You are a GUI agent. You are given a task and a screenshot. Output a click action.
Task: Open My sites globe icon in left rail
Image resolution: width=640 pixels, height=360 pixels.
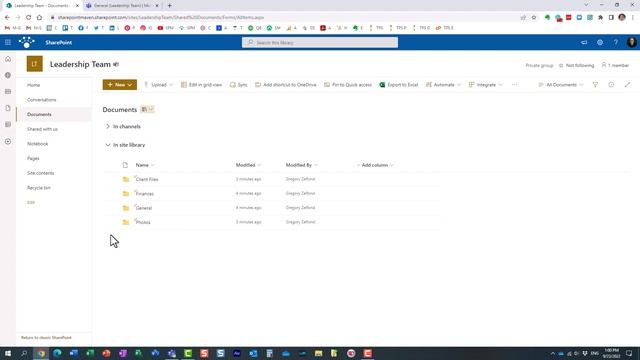click(x=8, y=76)
